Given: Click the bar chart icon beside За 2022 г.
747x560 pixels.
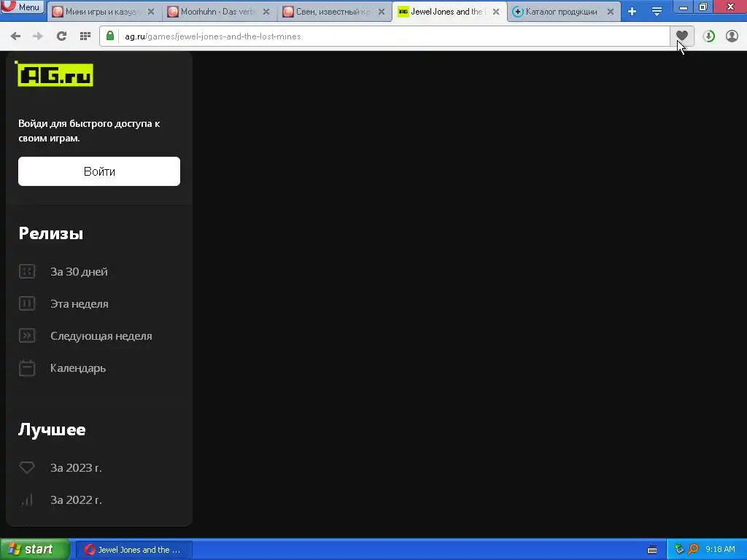Looking at the screenshot, I should point(27,499).
